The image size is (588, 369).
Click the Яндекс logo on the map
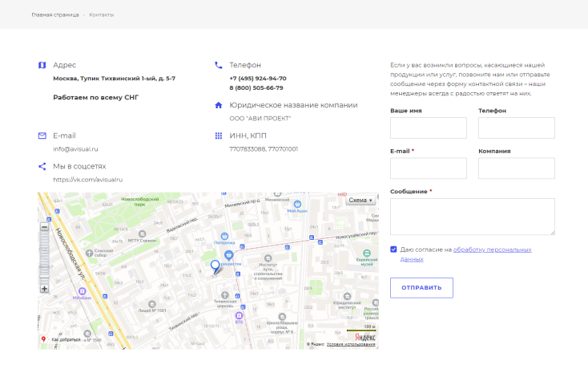pyautogui.click(x=364, y=337)
